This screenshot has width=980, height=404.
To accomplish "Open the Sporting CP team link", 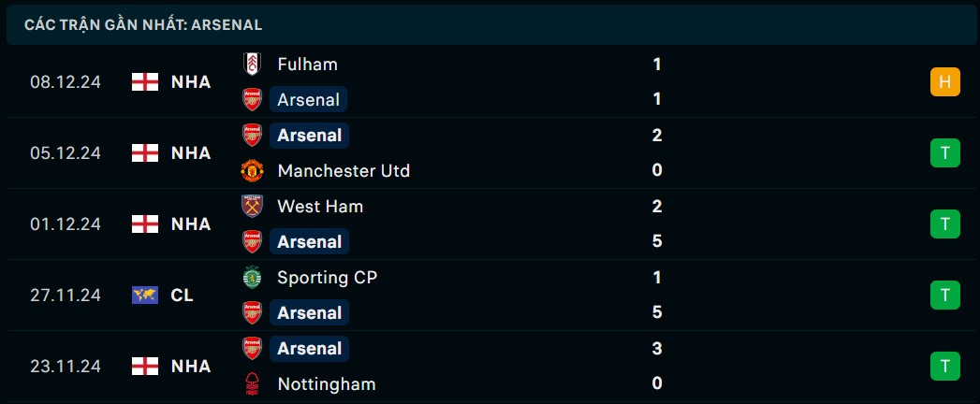I will [x=327, y=278].
